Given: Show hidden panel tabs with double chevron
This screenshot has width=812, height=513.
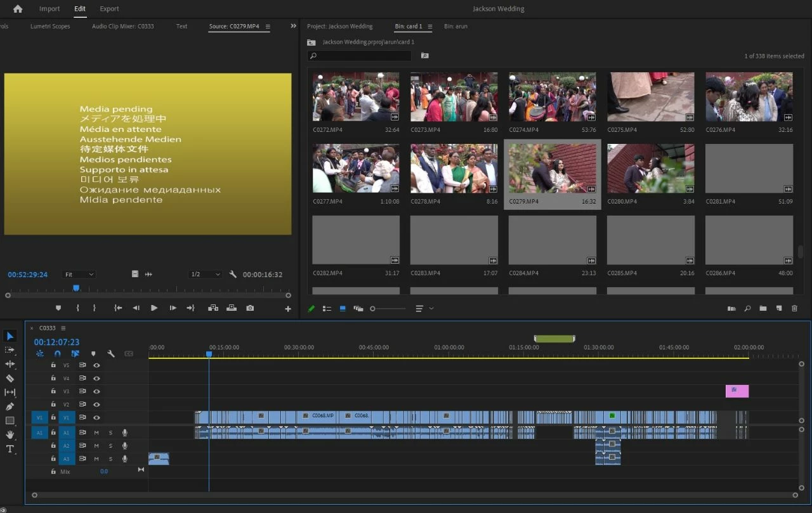Looking at the screenshot, I should tap(293, 26).
